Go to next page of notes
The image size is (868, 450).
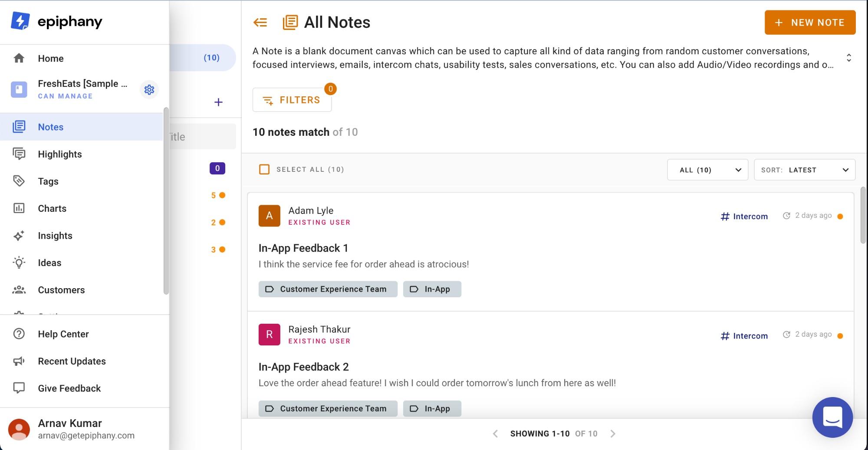click(x=613, y=434)
